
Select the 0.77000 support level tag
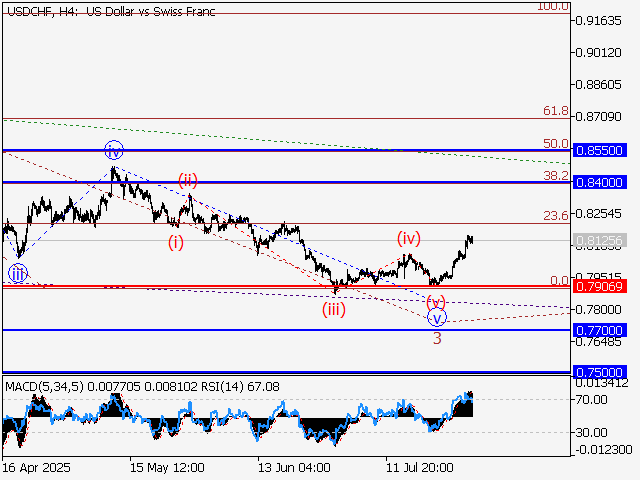600,329
